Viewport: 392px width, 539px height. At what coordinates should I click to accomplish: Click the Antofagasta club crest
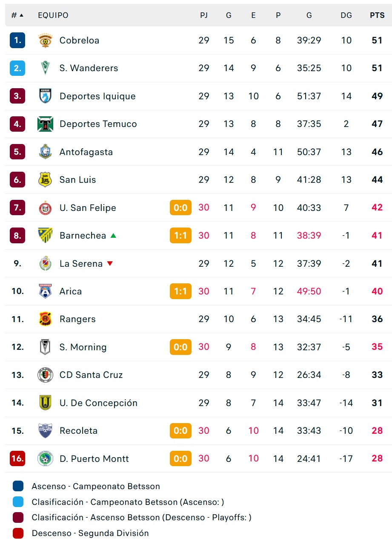pyautogui.click(x=45, y=152)
